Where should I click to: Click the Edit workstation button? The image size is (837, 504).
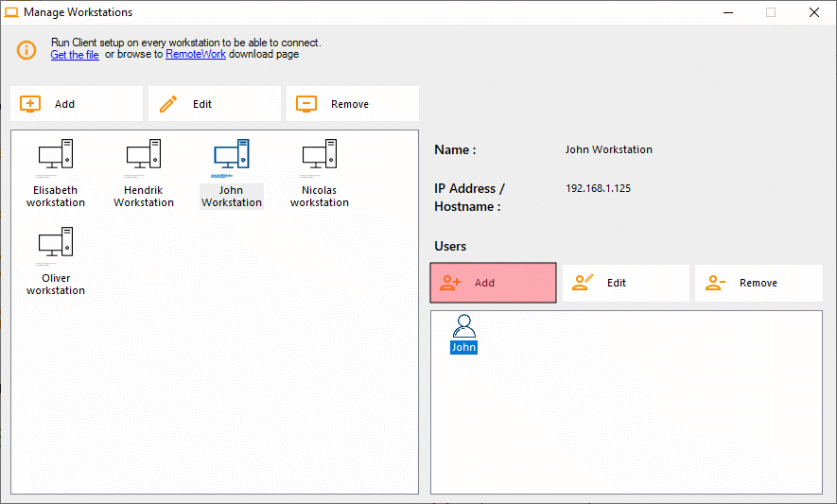coord(215,104)
